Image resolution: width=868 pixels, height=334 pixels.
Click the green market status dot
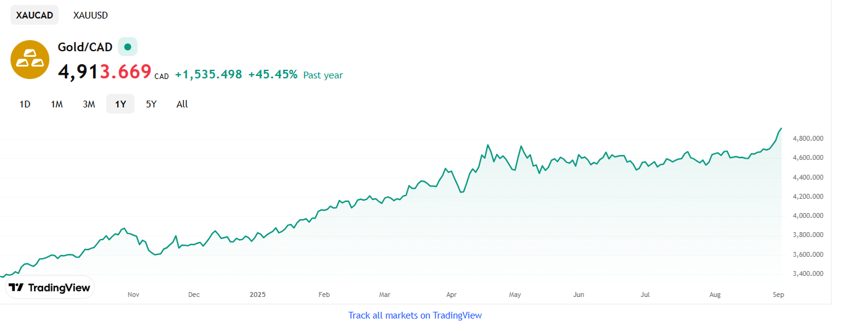pyautogui.click(x=128, y=47)
